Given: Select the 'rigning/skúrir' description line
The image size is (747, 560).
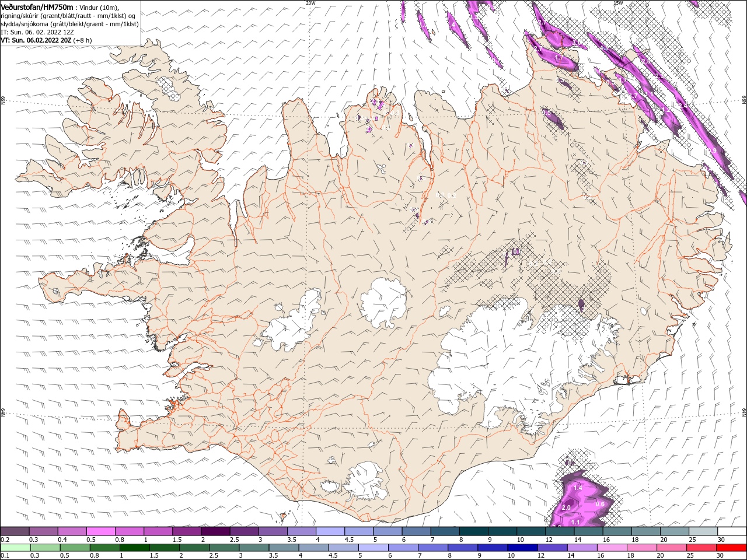Looking at the screenshot, I should click(69, 16).
